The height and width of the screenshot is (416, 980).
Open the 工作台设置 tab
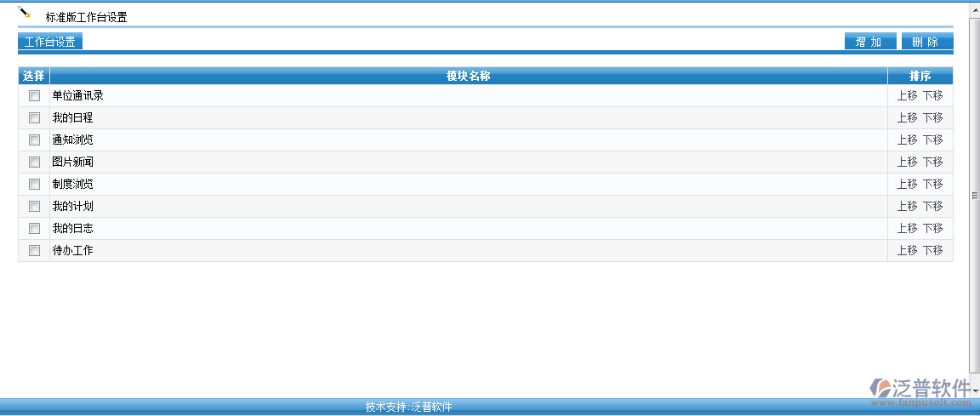[50, 42]
